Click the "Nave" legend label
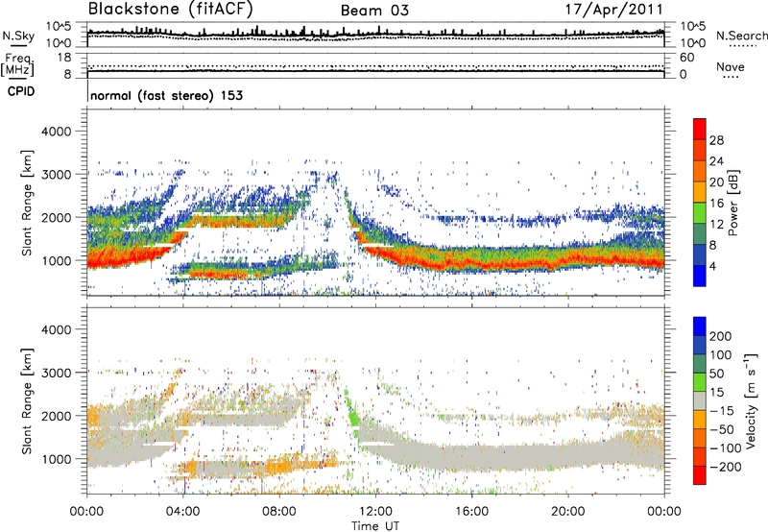 click(x=731, y=67)
